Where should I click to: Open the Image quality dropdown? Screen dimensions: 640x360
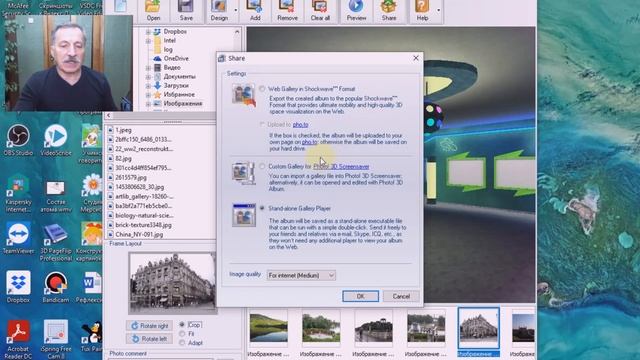301,276
